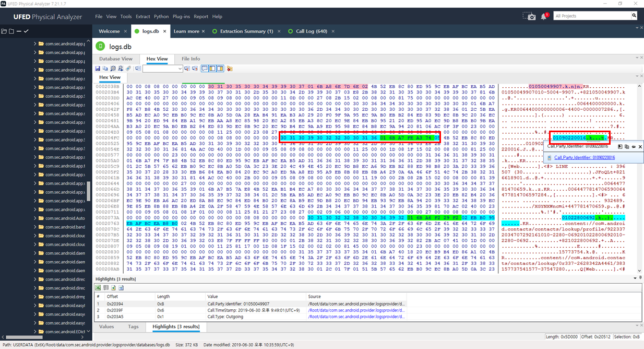
Task: Click the third icon in Highlights toolbar
Action: coord(113,288)
